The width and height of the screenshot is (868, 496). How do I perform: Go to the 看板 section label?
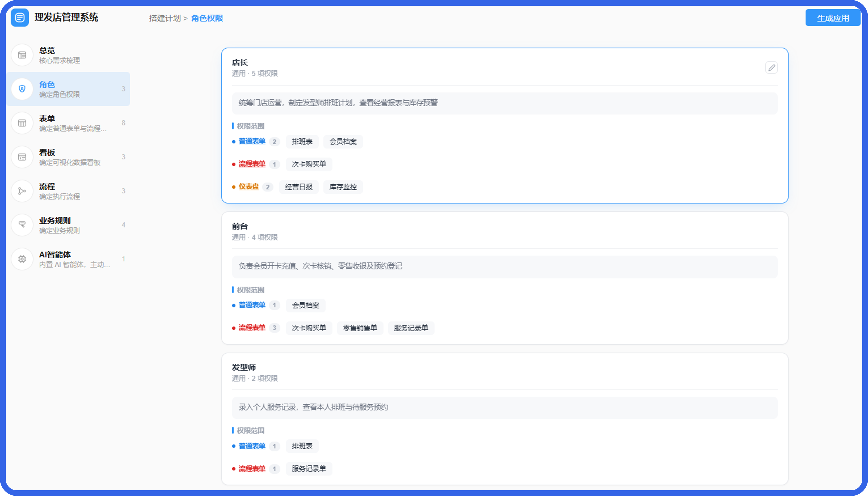click(47, 152)
